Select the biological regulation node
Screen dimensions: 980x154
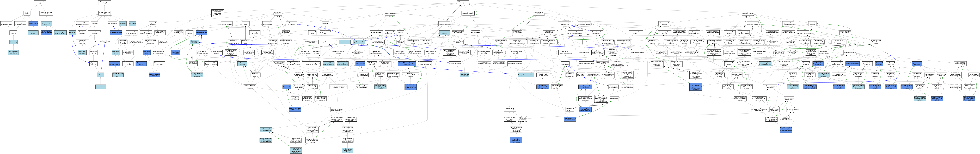point(468,13)
